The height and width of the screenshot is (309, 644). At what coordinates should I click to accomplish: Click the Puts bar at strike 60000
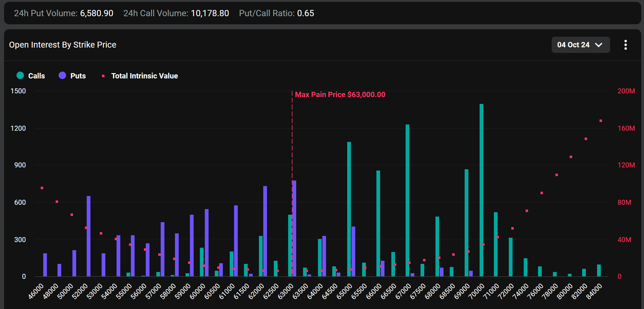tap(207, 243)
